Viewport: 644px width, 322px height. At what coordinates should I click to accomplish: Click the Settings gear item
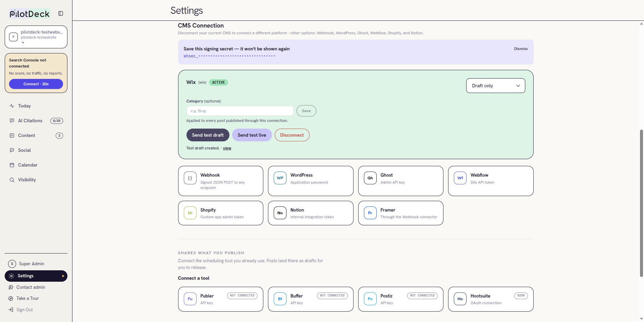36,276
